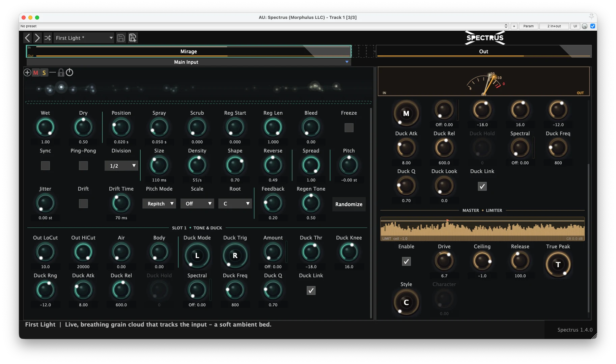616x364 pixels.
Task: Click the VU meter display
Action: (484, 81)
